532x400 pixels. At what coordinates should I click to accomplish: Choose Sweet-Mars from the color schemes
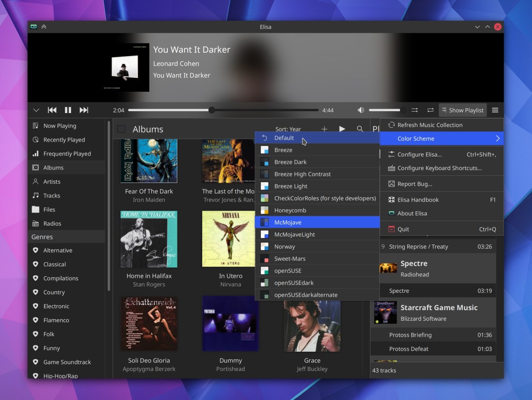point(290,258)
